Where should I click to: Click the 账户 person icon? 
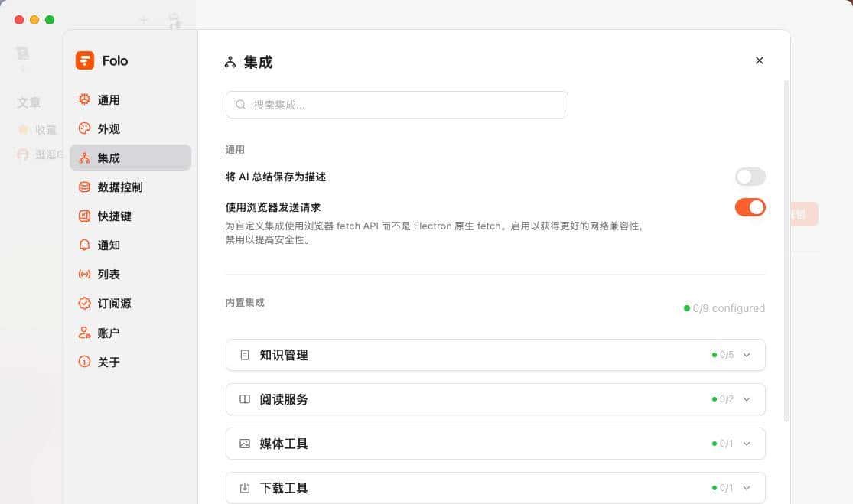coord(84,332)
